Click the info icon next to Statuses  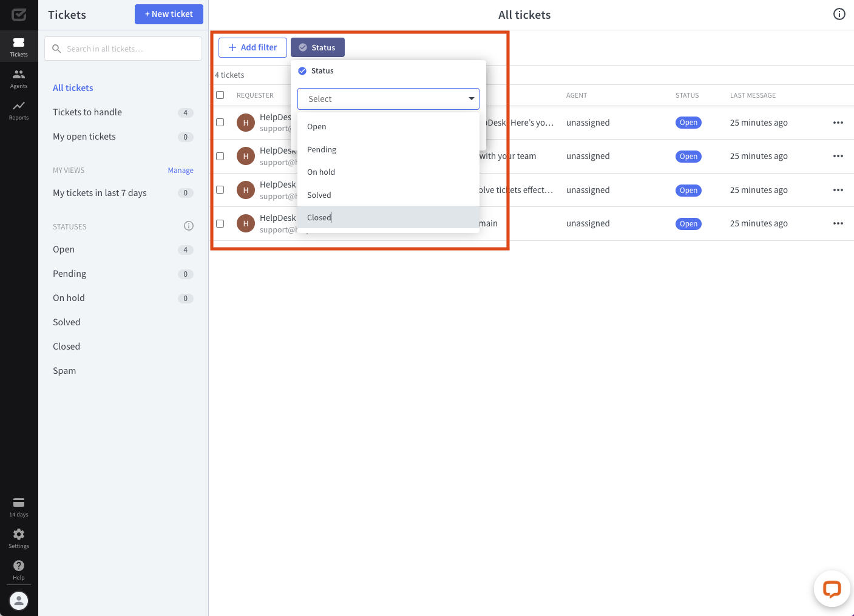pyautogui.click(x=189, y=226)
